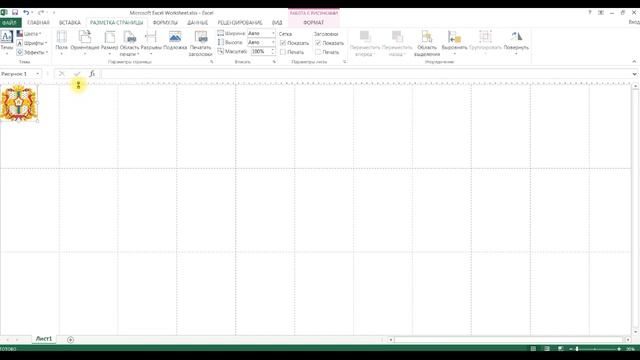Viewport: 640px width, 360px height.
Task: Click the Область печати button
Action: point(129,43)
